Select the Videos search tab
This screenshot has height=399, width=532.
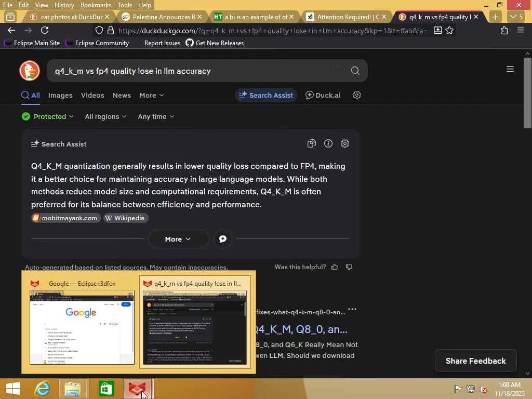point(92,96)
